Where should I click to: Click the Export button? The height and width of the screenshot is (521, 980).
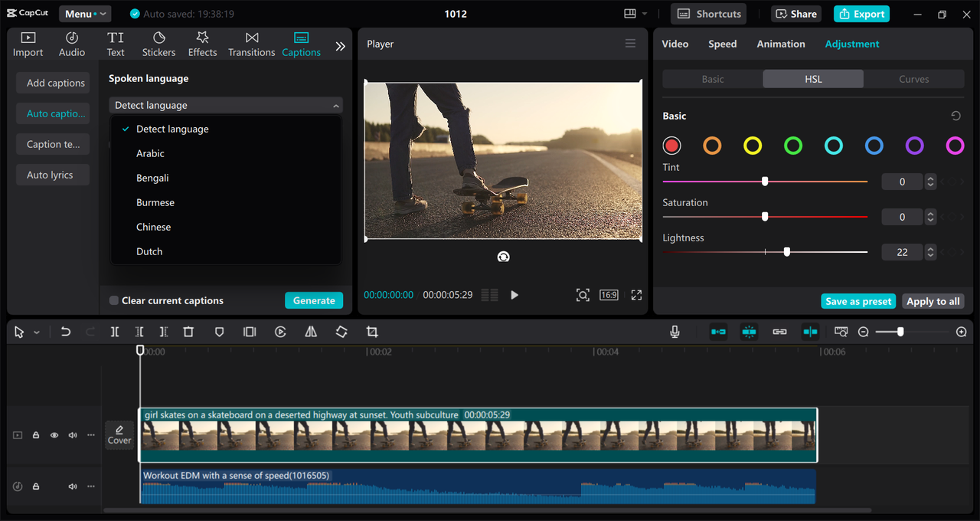862,14
